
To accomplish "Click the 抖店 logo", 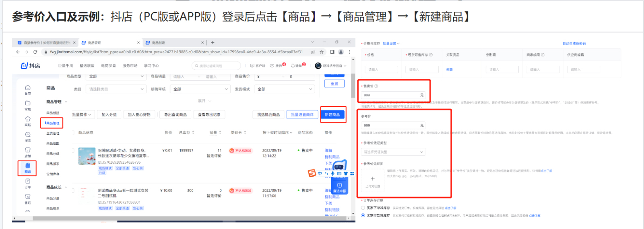I will point(31,66).
